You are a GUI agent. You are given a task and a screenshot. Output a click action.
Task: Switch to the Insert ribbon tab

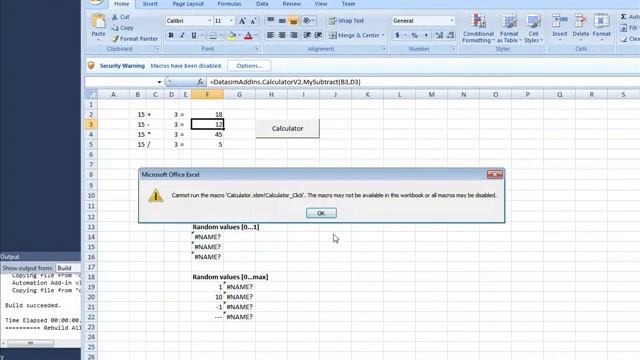point(150,4)
